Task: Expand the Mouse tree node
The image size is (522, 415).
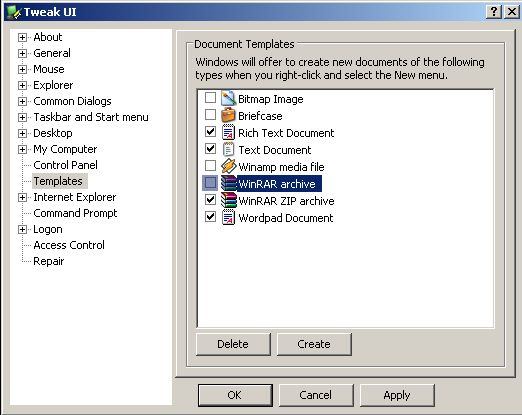Action: [x=22, y=69]
